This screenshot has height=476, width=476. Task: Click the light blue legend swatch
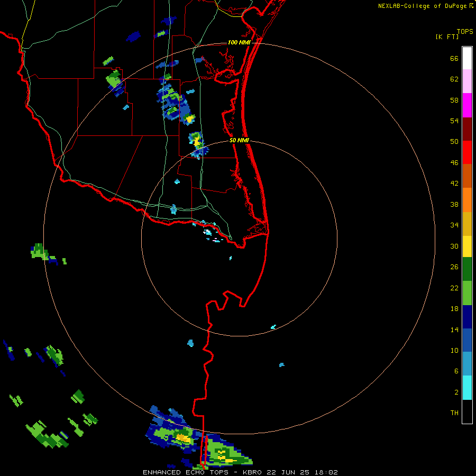click(467, 364)
